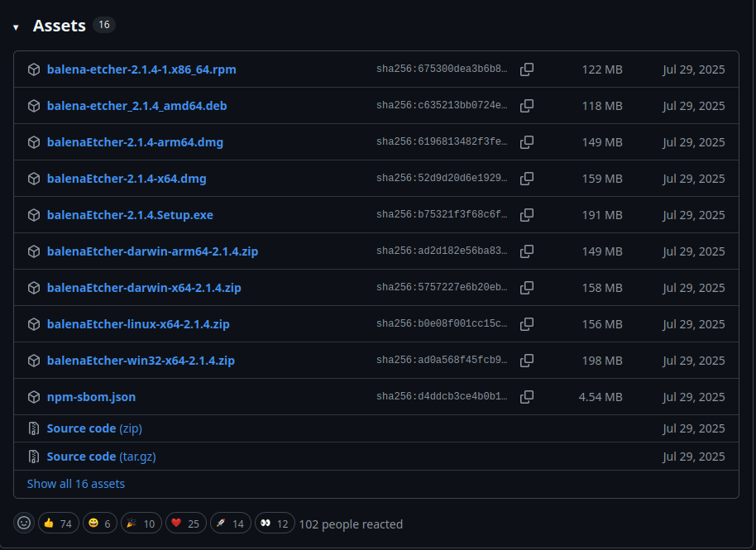
Task: Toggle the heart reaction
Action: (185, 523)
